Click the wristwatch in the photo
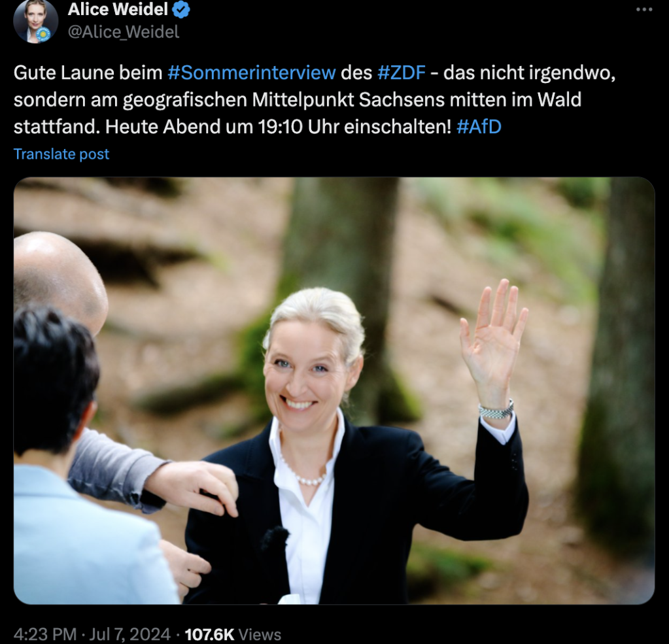The image size is (669, 644). point(496,411)
